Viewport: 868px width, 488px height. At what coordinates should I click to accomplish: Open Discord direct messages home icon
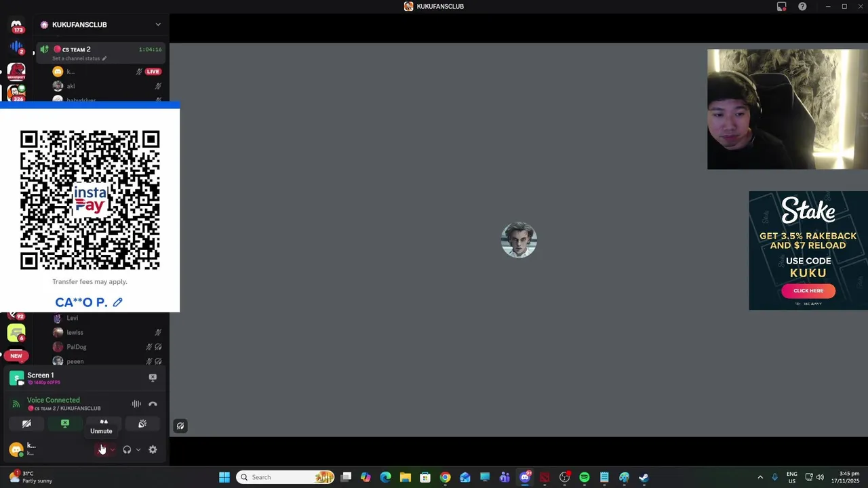[16, 25]
